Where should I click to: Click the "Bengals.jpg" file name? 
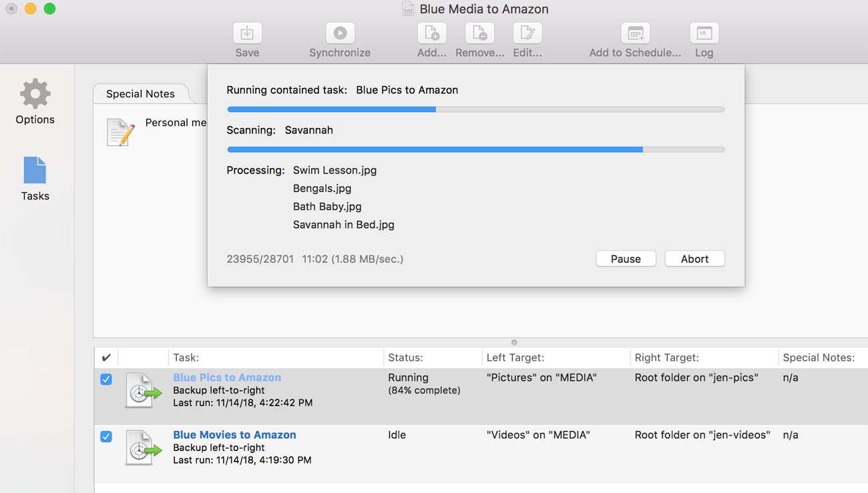tap(322, 188)
